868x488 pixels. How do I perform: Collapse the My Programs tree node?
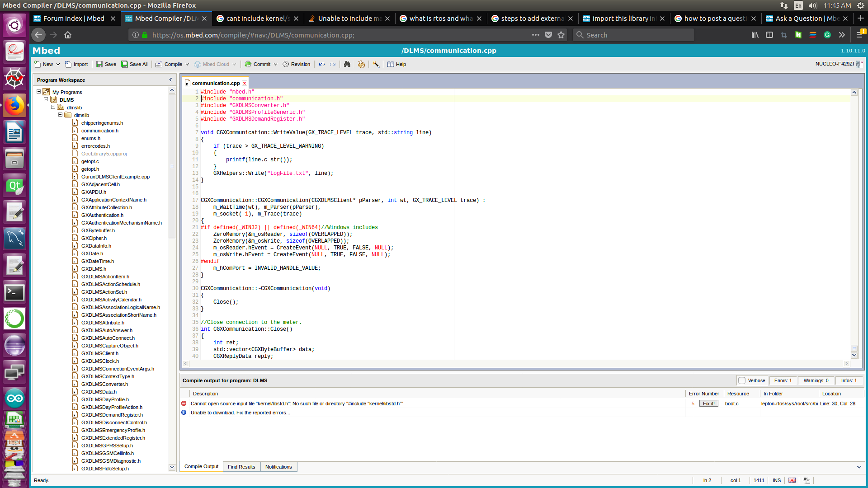[x=39, y=92]
